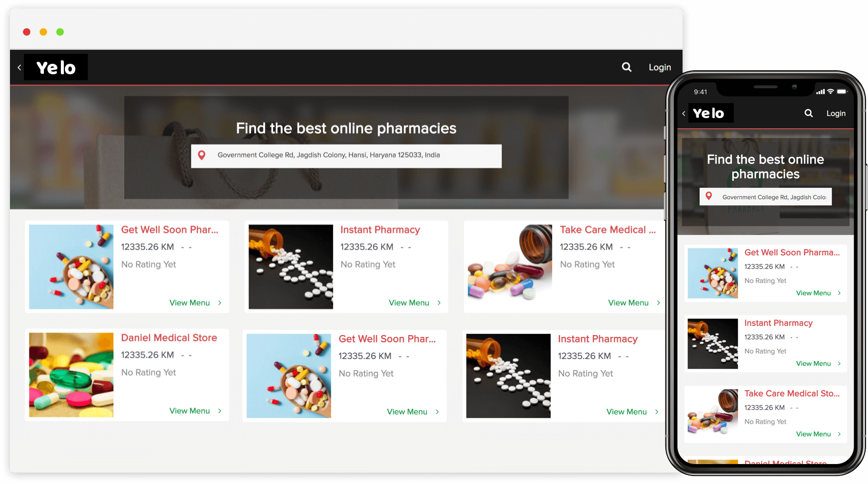
Task: Open the Instant Pharmacy title on the phone
Action: click(778, 323)
